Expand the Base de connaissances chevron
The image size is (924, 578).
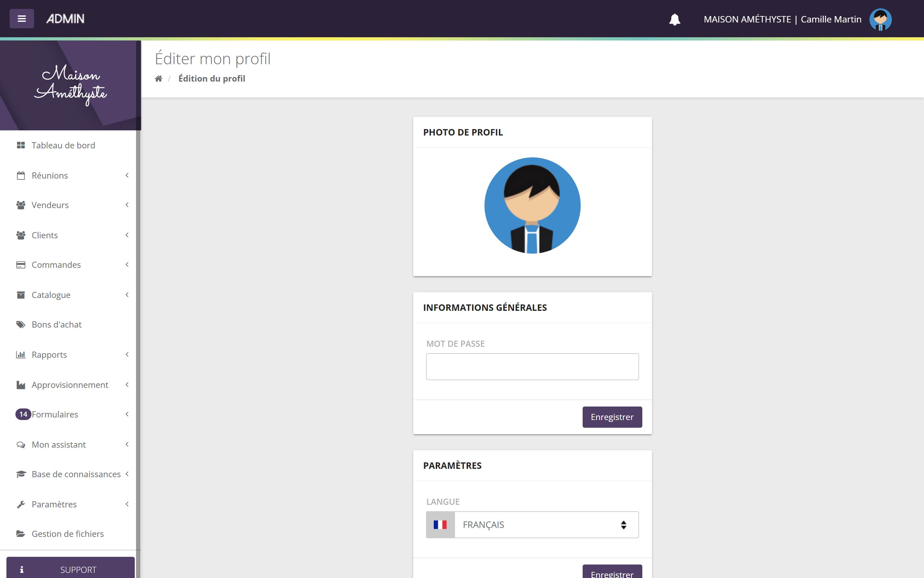[x=127, y=474]
